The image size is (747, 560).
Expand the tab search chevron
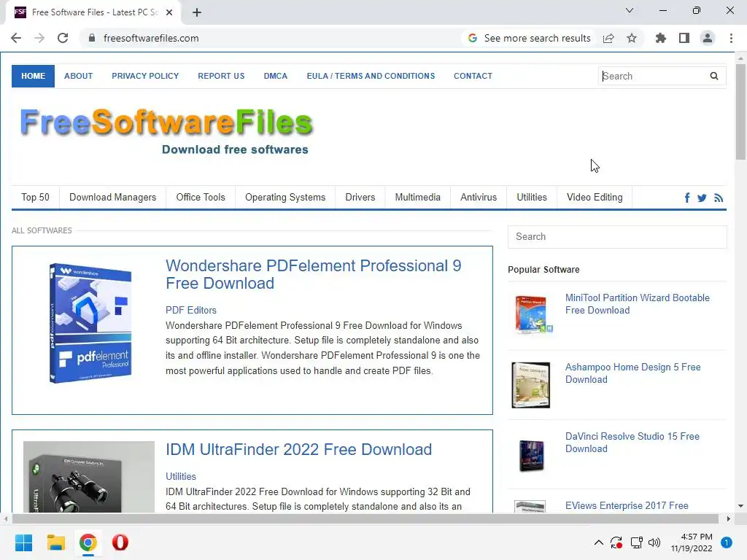point(630,10)
